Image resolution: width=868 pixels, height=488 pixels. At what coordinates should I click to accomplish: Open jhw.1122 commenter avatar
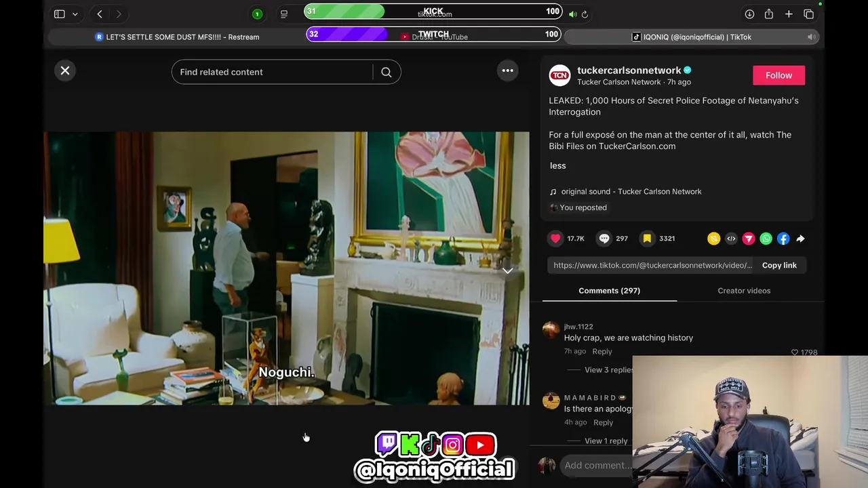[x=551, y=329]
